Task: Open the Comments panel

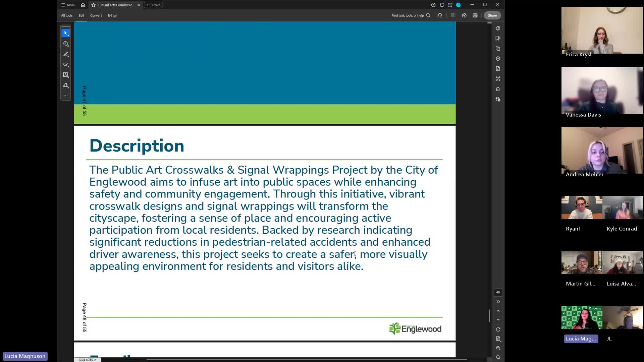Action: (x=498, y=28)
